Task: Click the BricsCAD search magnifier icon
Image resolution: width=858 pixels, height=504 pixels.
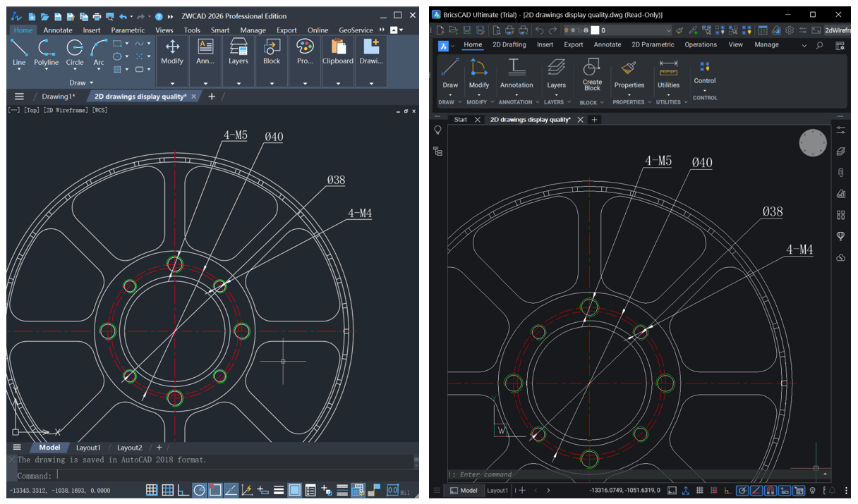Action: (819, 45)
